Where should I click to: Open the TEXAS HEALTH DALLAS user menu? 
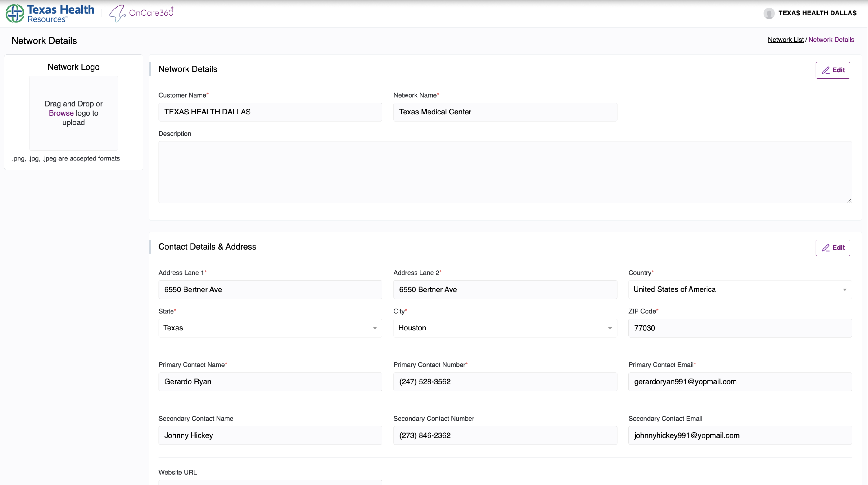tap(817, 13)
